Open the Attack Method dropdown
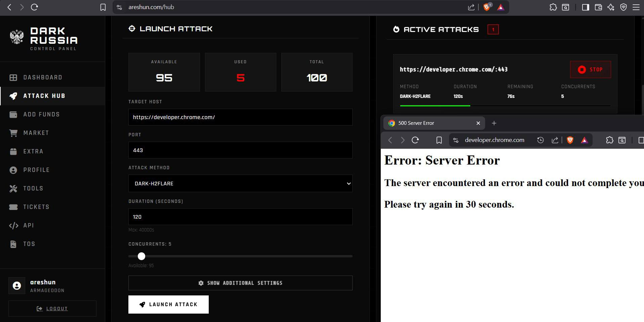Viewport: 644px width, 322px height. pyautogui.click(x=240, y=183)
